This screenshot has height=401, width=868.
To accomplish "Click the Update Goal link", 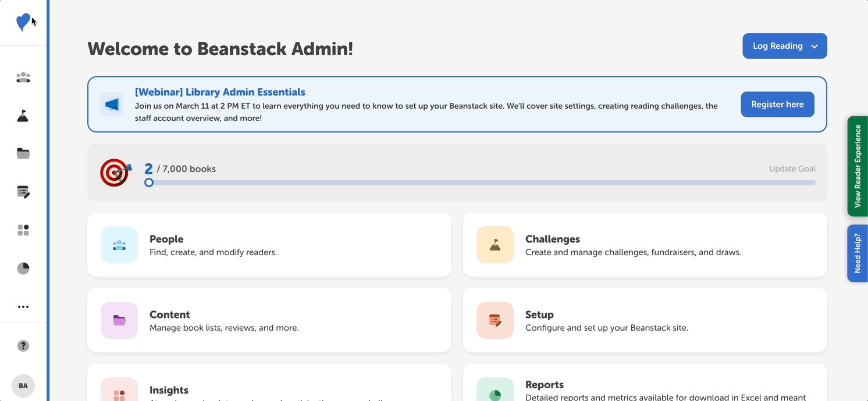I will click(792, 169).
